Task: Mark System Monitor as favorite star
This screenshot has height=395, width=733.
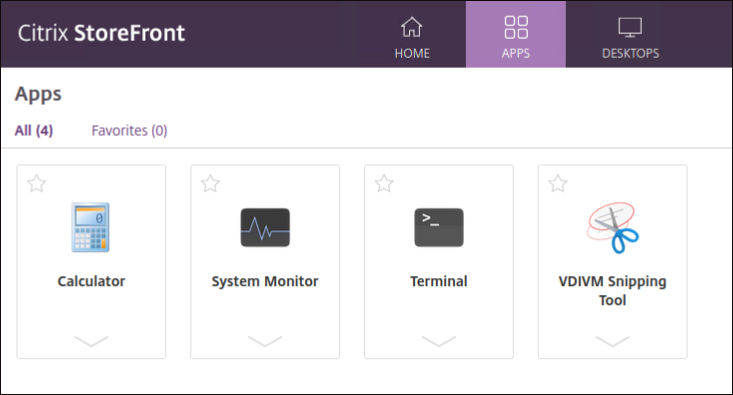Action: [x=210, y=183]
